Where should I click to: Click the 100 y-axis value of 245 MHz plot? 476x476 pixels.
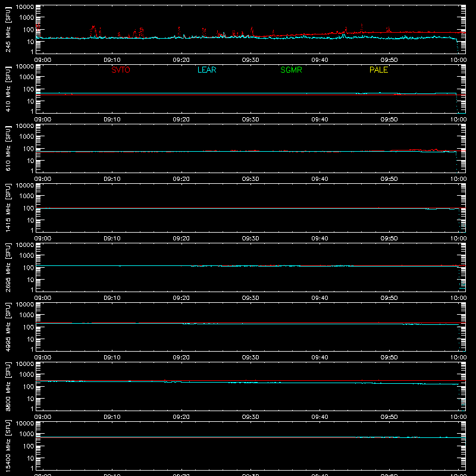(29, 30)
